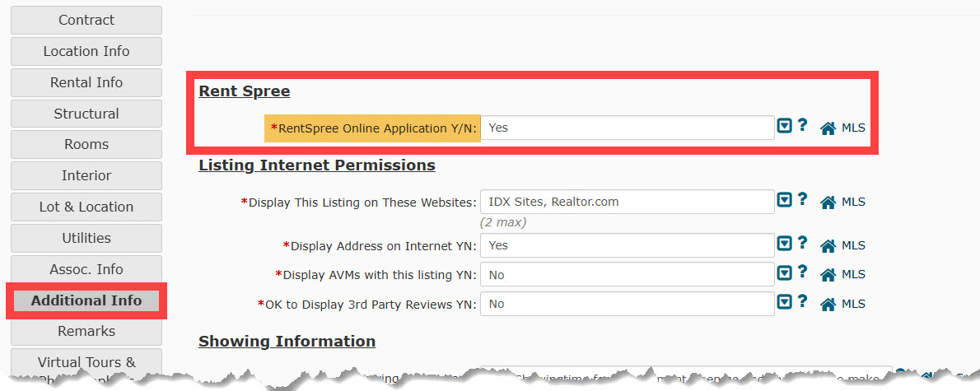This screenshot has width=980, height=391.
Task: Go to Location Info section
Action: point(86,51)
